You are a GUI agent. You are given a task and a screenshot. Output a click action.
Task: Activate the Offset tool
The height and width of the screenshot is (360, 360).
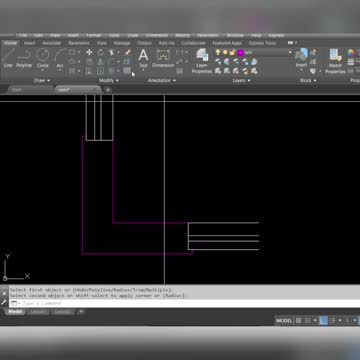pyautogui.click(x=127, y=71)
